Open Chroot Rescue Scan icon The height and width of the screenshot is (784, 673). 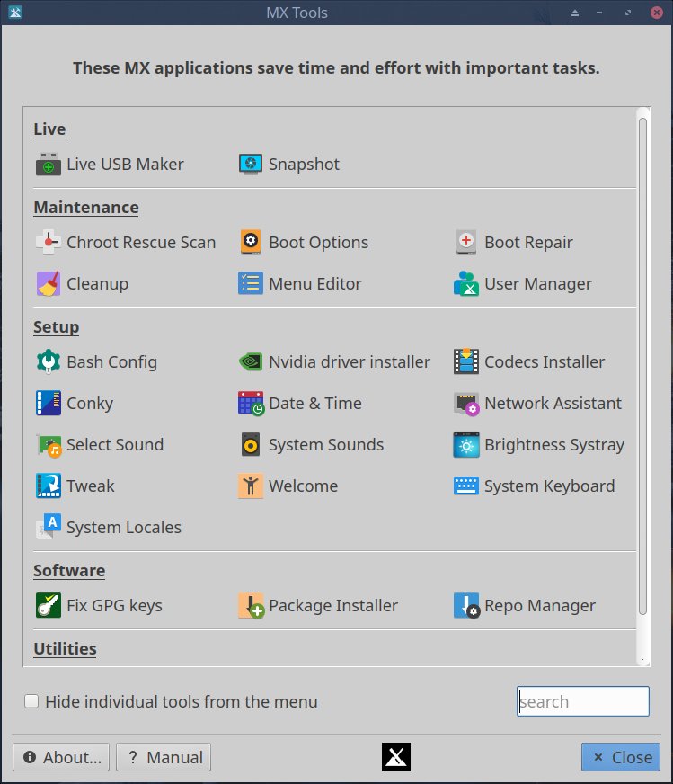(48, 243)
